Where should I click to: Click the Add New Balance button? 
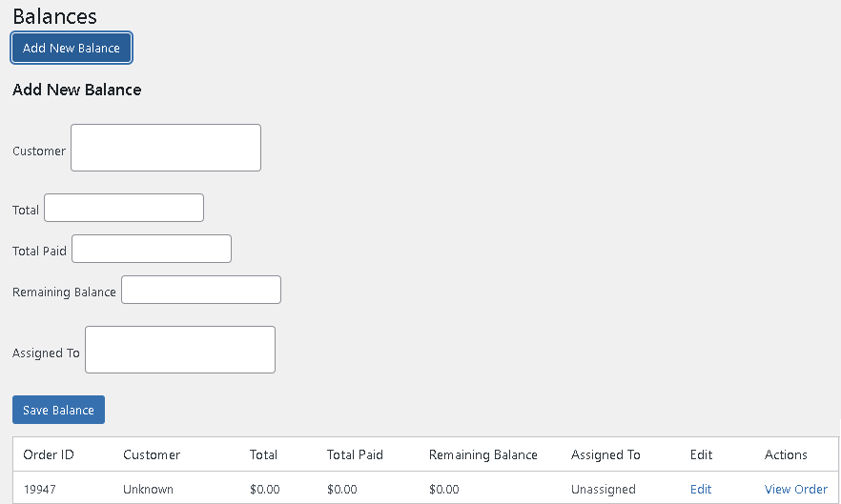(x=72, y=48)
